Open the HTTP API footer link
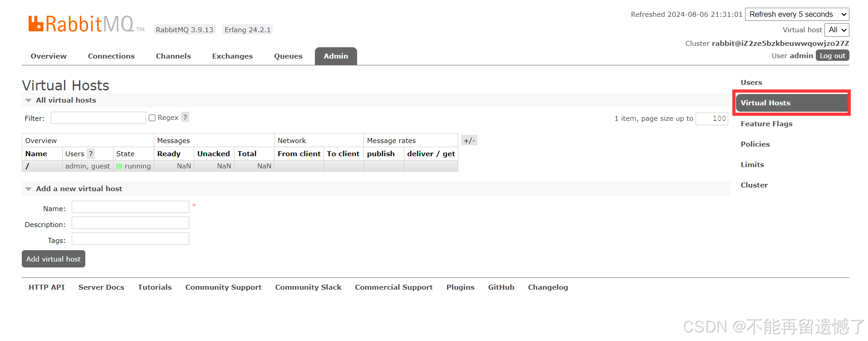Image resolution: width=868 pixels, height=341 pixels. click(x=47, y=287)
